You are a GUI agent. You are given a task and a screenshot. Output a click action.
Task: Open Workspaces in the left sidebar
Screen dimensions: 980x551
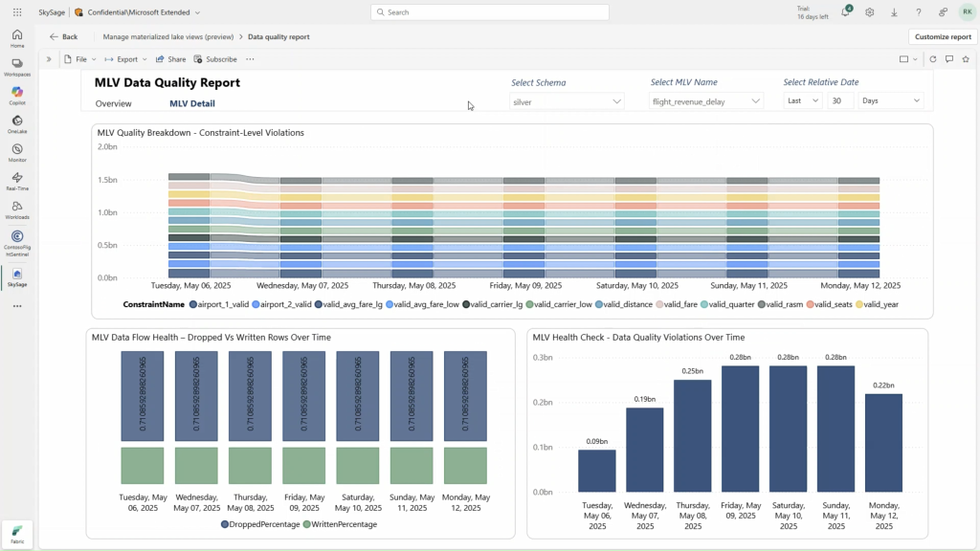click(17, 68)
